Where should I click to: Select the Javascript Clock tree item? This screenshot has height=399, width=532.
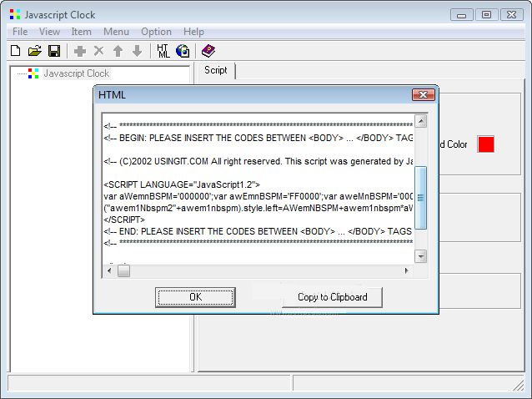76,73
